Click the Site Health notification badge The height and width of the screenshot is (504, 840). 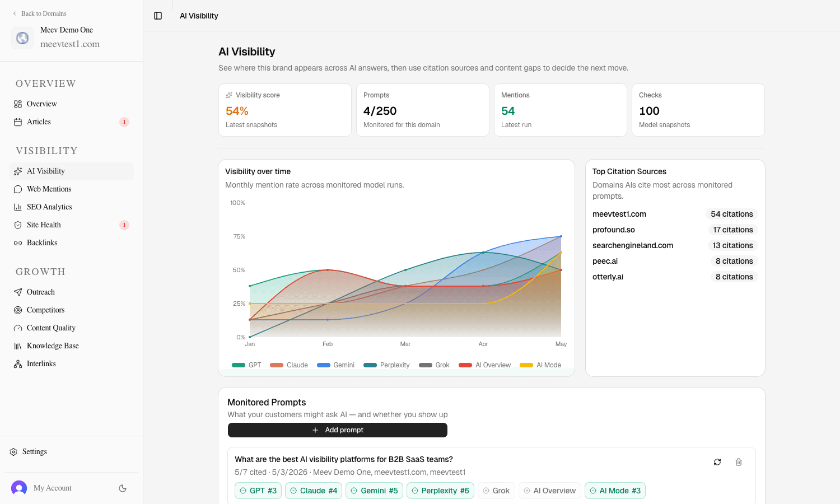124,225
